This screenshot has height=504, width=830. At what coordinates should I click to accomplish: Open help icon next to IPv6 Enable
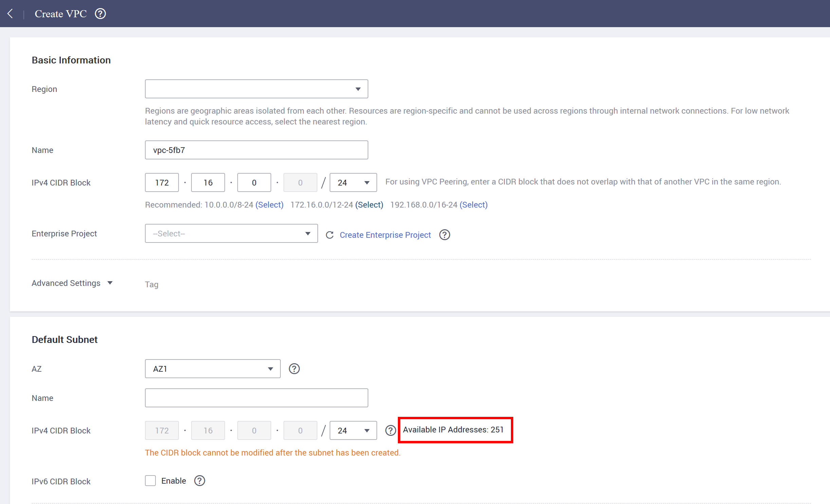(x=199, y=481)
